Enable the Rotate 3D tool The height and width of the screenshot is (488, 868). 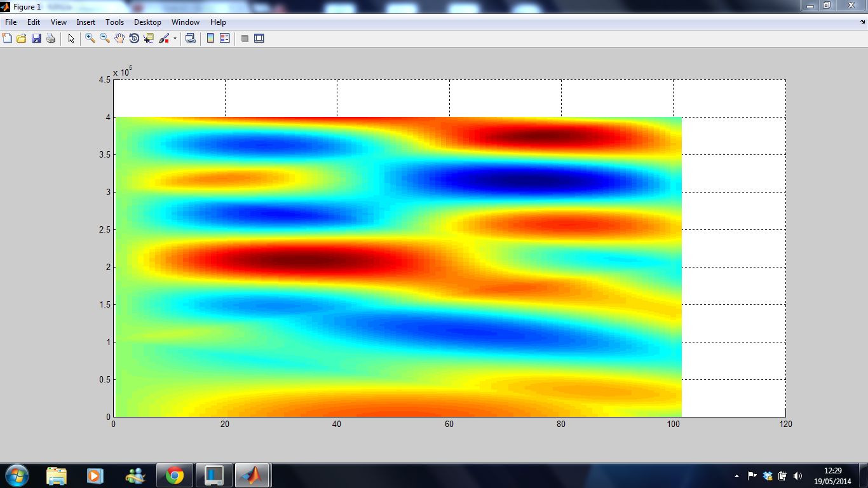point(134,39)
